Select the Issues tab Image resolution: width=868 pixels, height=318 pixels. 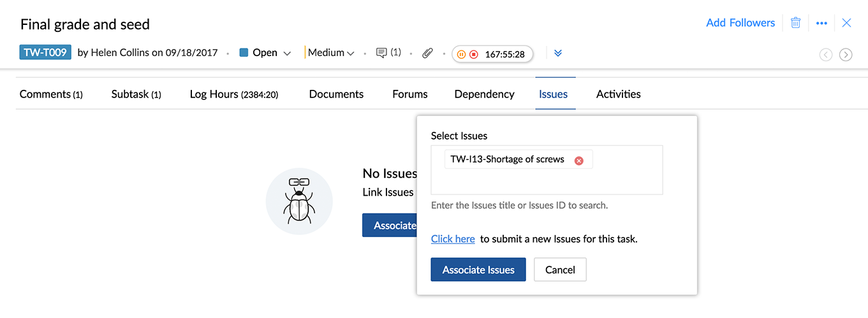click(553, 94)
